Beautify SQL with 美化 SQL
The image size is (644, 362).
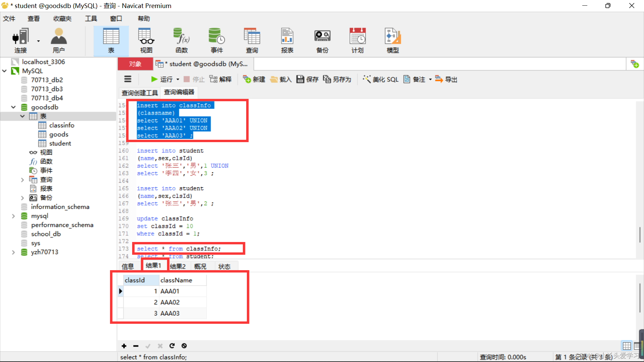380,79
